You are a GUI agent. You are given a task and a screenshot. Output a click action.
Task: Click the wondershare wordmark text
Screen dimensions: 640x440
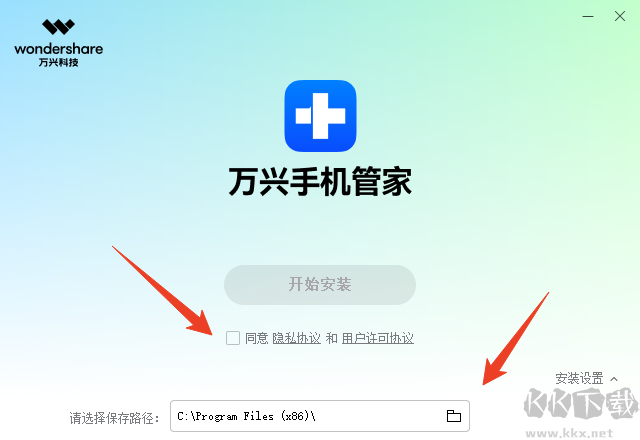(58, 49)
